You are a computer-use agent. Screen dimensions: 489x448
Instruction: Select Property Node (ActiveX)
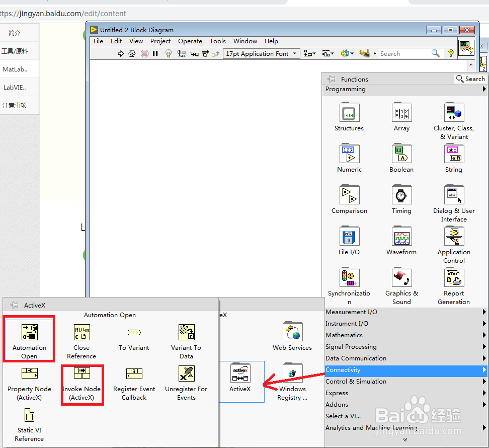point(29,384)
